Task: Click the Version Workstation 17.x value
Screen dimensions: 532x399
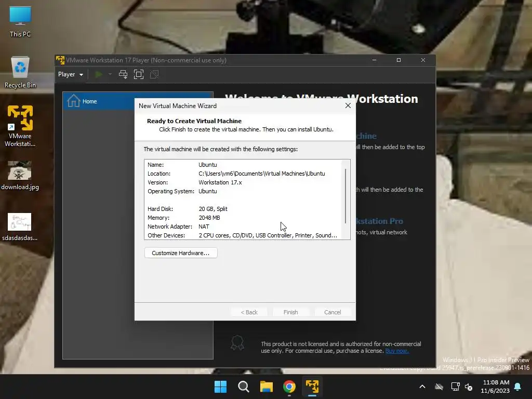Action: pos(220,182)
